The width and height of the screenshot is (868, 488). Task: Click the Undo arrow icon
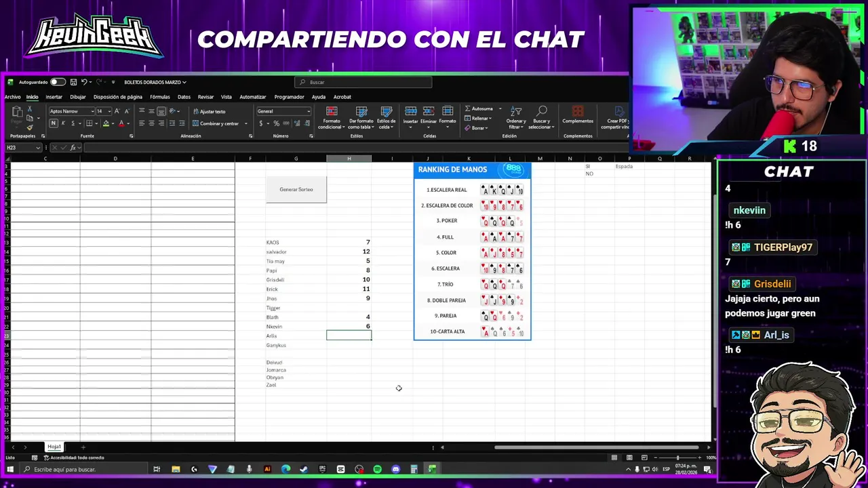click(x=84, y=82)
